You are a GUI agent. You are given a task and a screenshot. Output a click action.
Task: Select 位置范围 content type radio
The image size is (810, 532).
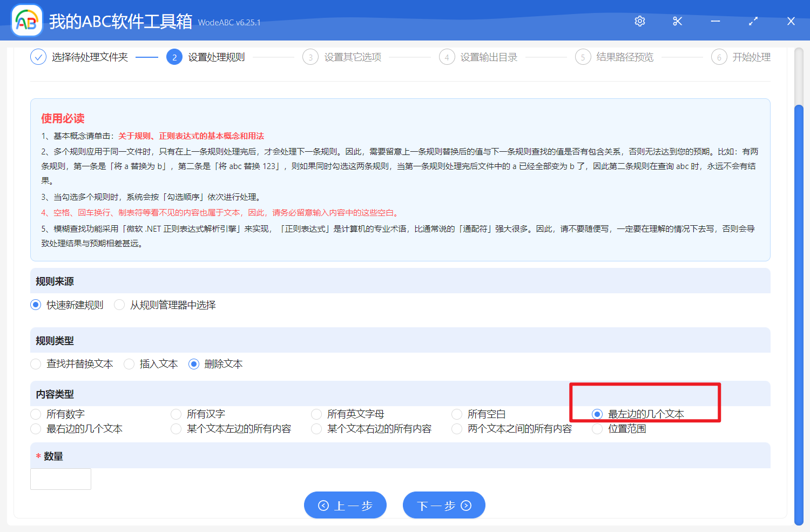point(597,429)
